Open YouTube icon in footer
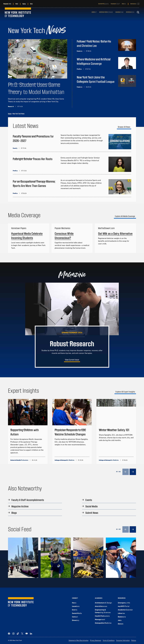The height and width of the screenshot is (644, 144). point(26,633)
